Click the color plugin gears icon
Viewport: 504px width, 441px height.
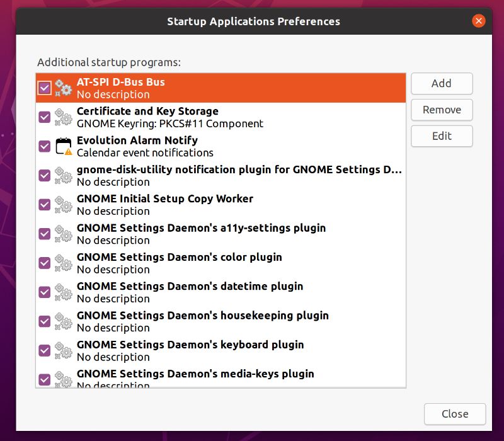coord(64,263)
